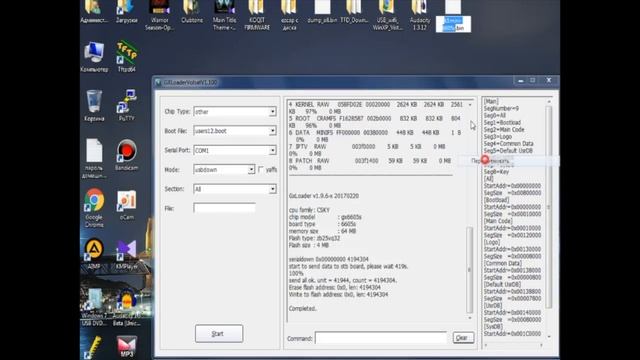Click the log pane scroll-up arrow
Screen dimensions: 640x360
point(470,105)
